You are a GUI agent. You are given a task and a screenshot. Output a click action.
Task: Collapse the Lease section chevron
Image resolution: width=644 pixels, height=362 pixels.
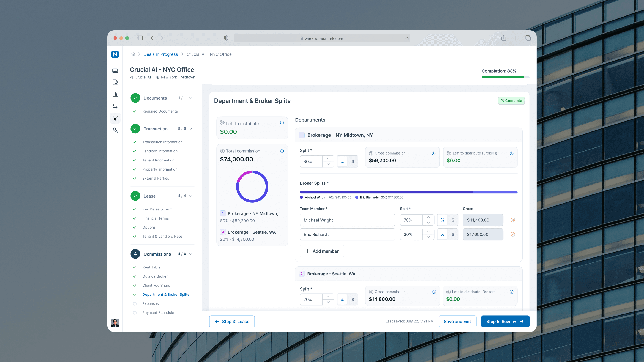[x=191, y=196]
